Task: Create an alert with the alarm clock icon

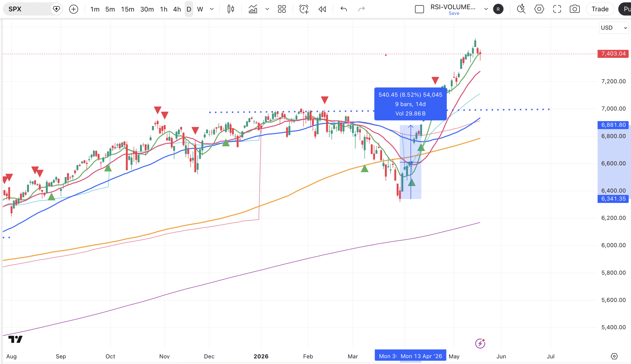Action: (304, 9)
